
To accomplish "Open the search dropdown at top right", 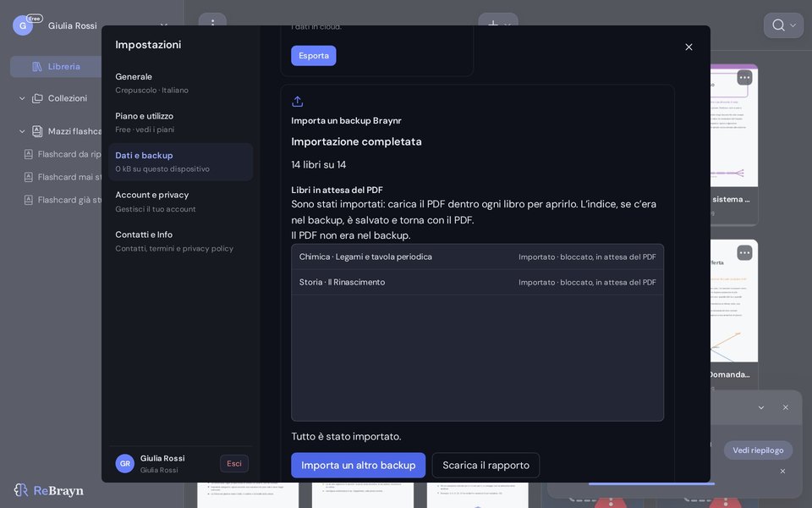I will point(783,25).
